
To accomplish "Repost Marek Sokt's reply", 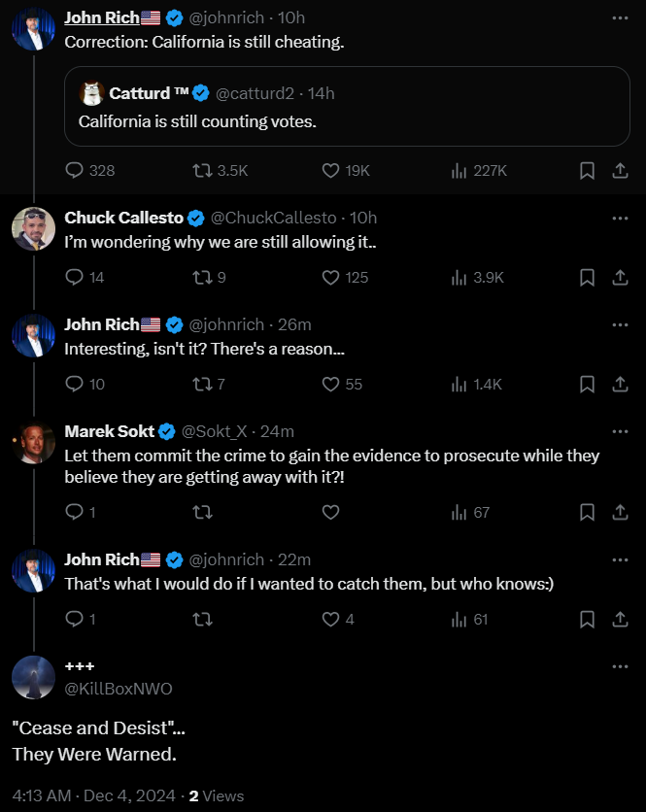I will click(x=203, y=512).
